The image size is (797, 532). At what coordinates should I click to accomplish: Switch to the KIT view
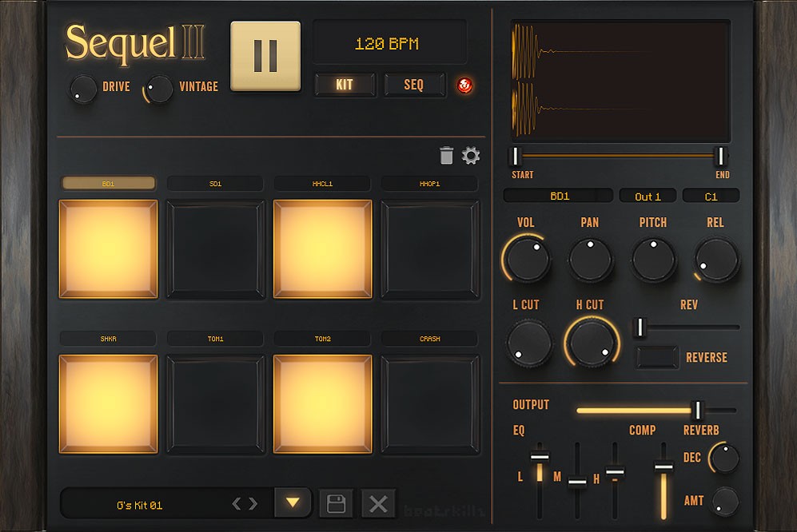coord(345,85)
